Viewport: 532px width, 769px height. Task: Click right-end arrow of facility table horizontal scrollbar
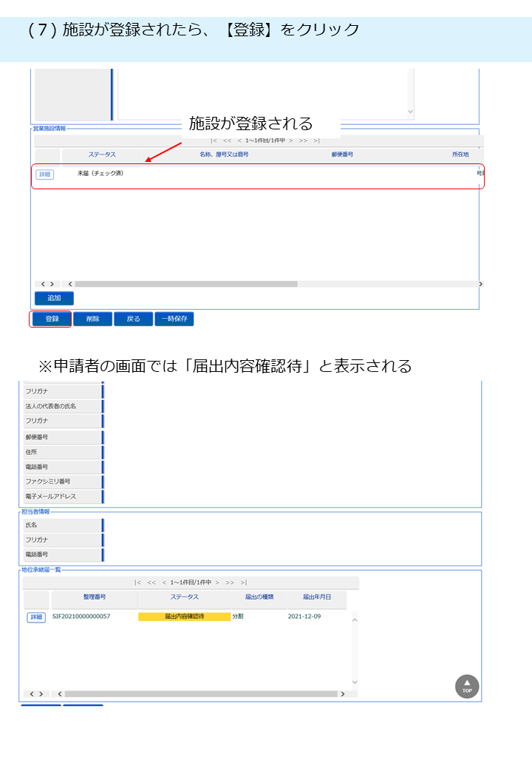point(480,284)
